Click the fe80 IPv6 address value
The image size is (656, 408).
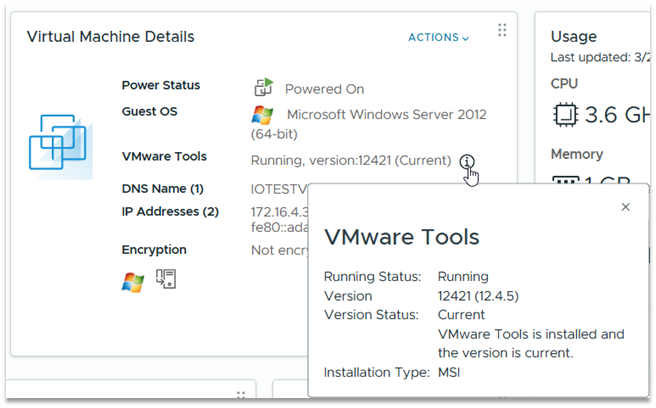[279, 227]
